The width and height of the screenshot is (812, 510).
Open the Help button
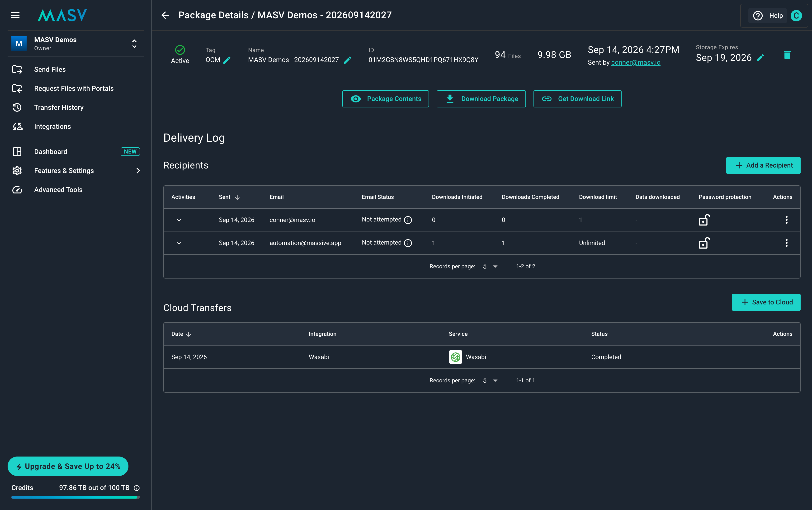pyautogui.click(x=768, y=15)
